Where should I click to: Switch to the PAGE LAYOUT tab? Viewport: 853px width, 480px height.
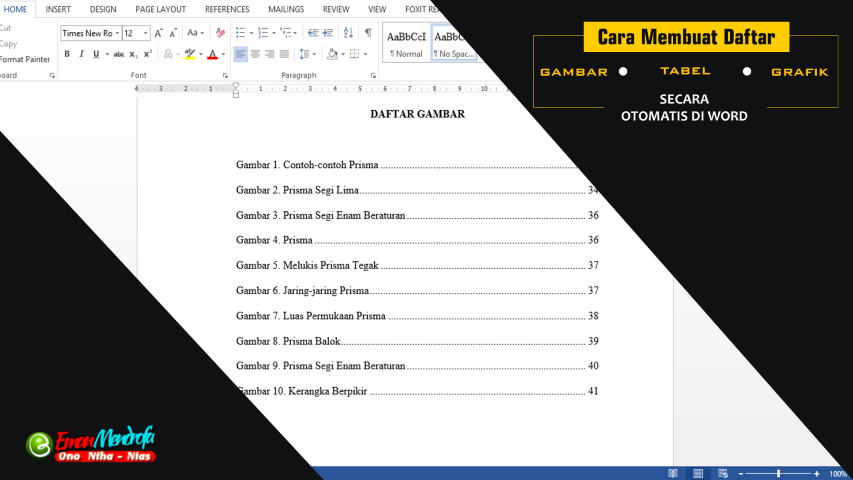[x=160, y=9]
